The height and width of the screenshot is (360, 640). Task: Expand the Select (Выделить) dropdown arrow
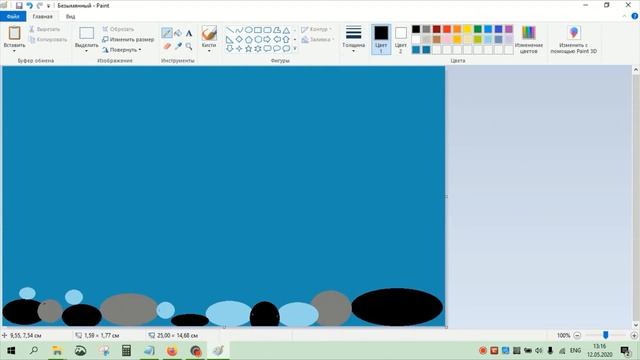87,51
